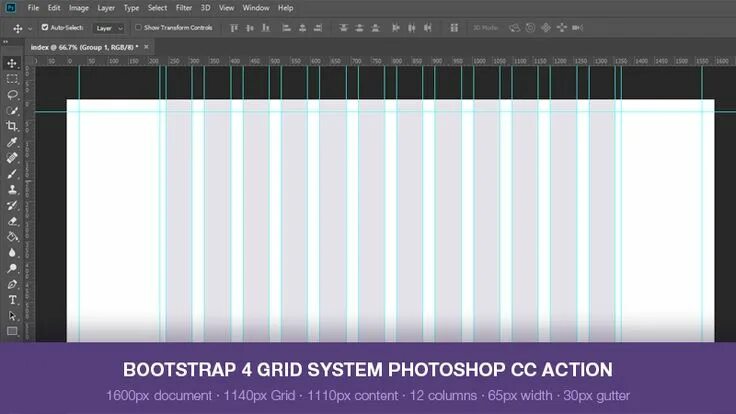
Task: Select the Pen tool
Action: click(12, 284)
